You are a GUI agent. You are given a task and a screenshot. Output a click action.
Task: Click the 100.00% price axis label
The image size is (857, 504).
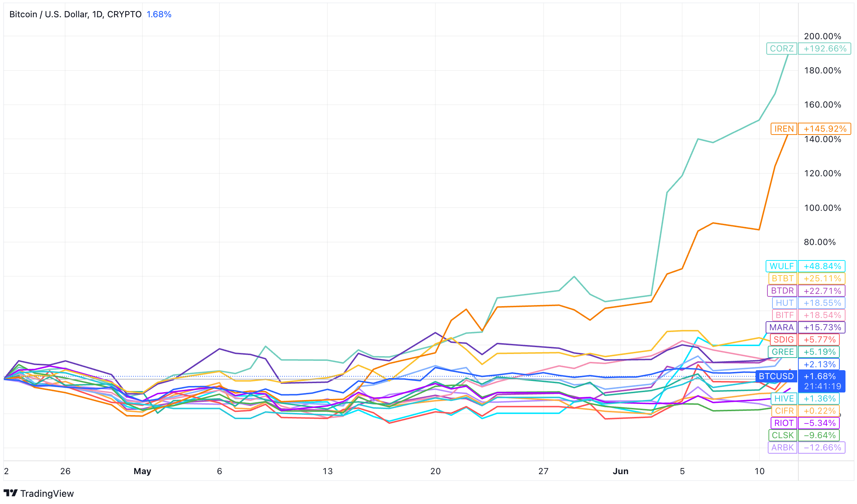(x=822, y=208)
